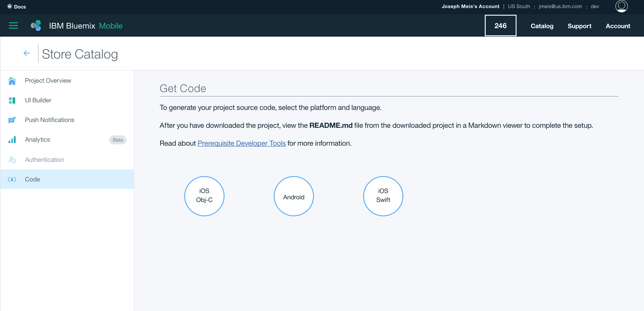Open the Support menu item
Viewport: 644px width, 311px height.
coord(579,26)
